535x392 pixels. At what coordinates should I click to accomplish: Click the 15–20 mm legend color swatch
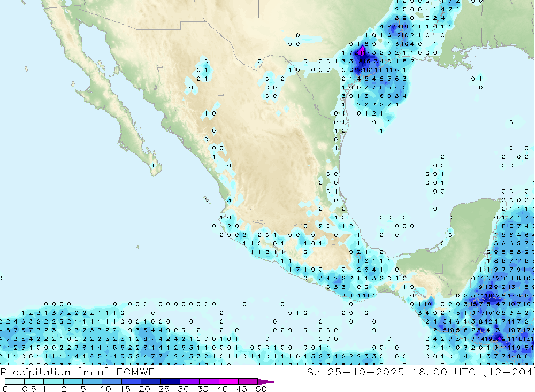132,381
